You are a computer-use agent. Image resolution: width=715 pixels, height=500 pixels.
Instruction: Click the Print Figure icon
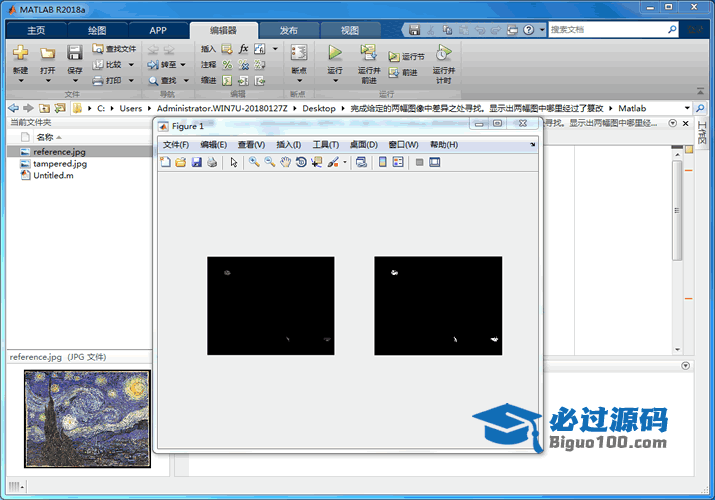(212, 163)
